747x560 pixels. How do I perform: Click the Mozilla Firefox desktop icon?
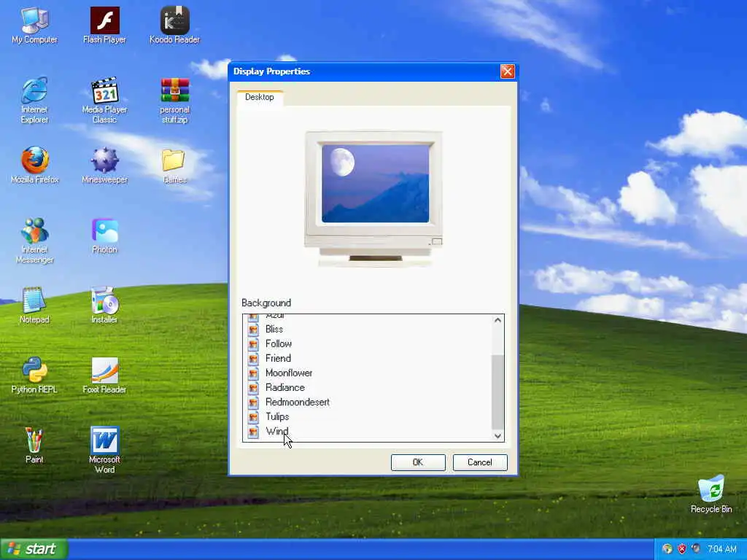point(34,166)
